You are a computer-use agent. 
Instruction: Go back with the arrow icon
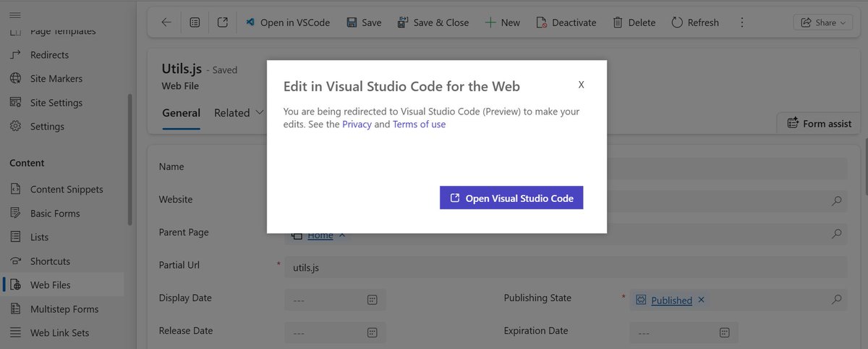pyautogui.click(x=166, y=22)
